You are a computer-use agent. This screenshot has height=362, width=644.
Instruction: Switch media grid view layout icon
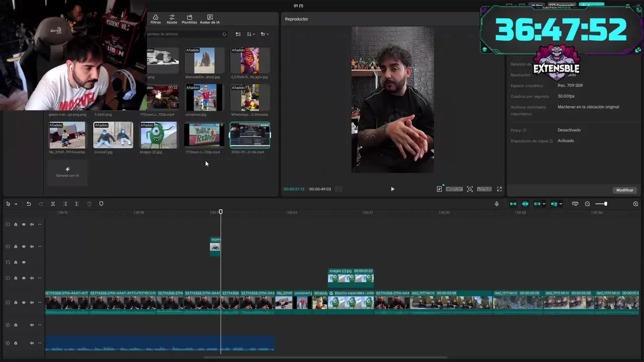(x=238, y=34)
